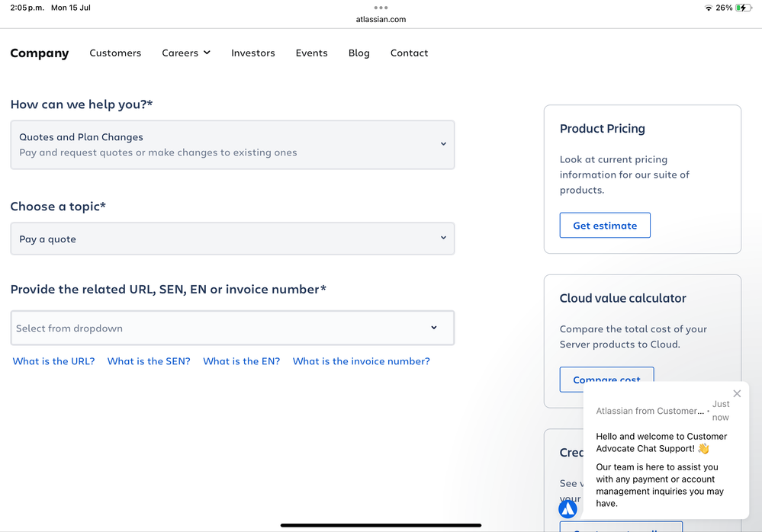
Task: Click the 'Atlassian from Customer...' chat sender label
Action: pos(650,411)
